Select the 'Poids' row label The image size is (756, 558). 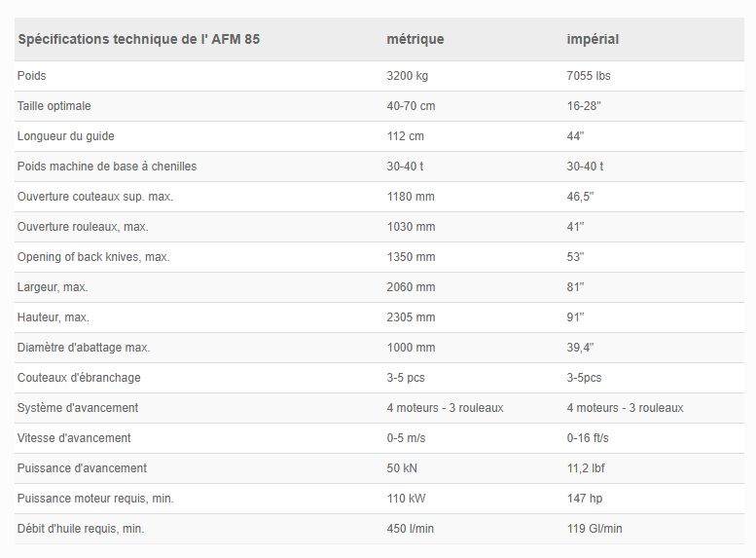(x=32, y=76)
